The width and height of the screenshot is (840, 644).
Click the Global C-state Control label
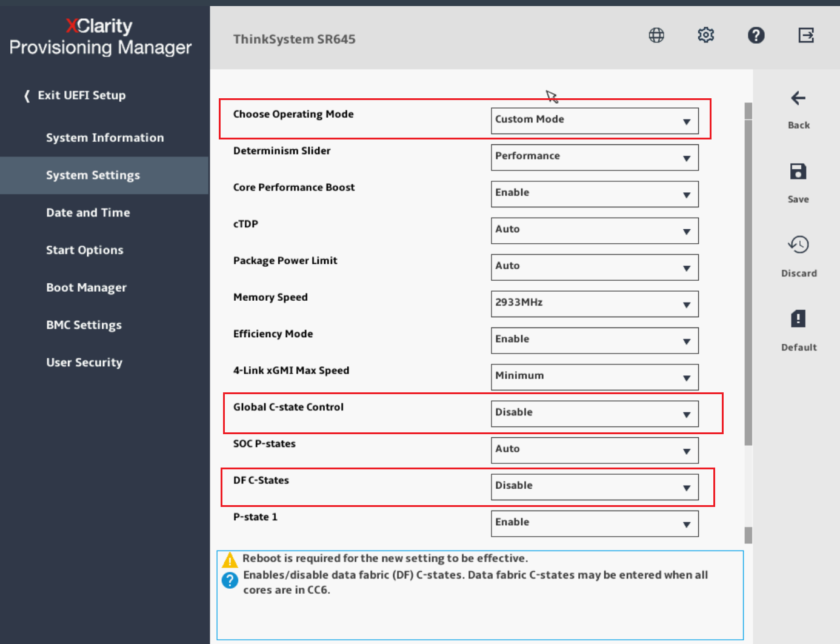click(288, 407)
